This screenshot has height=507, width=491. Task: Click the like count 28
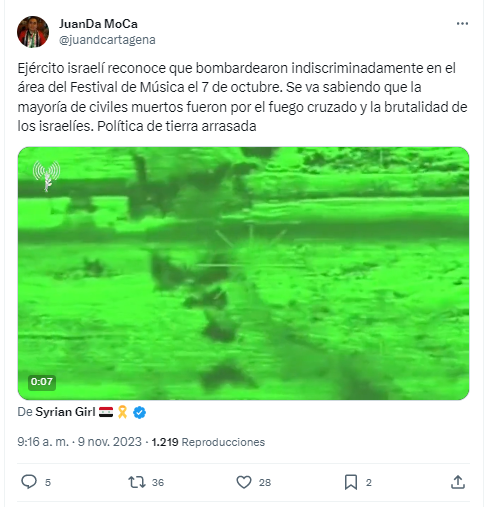(265, 482)
